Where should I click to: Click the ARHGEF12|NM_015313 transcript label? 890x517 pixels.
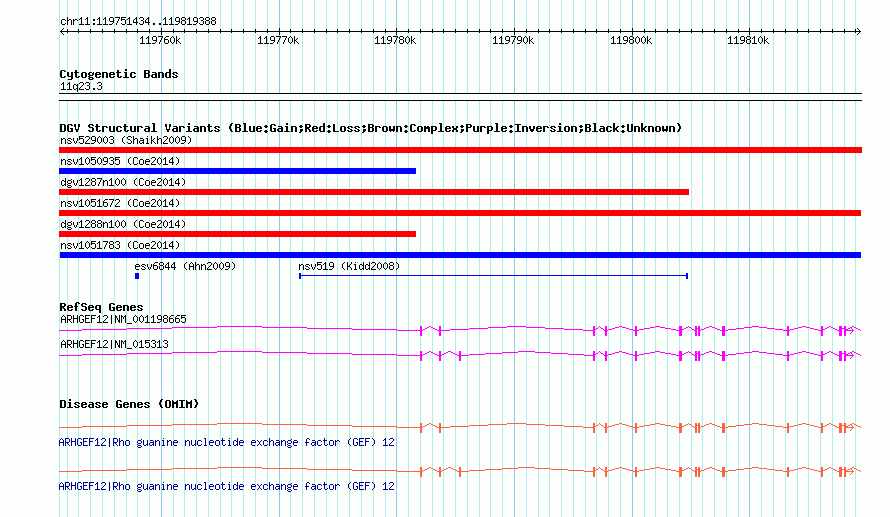click(x=114, y=344)
